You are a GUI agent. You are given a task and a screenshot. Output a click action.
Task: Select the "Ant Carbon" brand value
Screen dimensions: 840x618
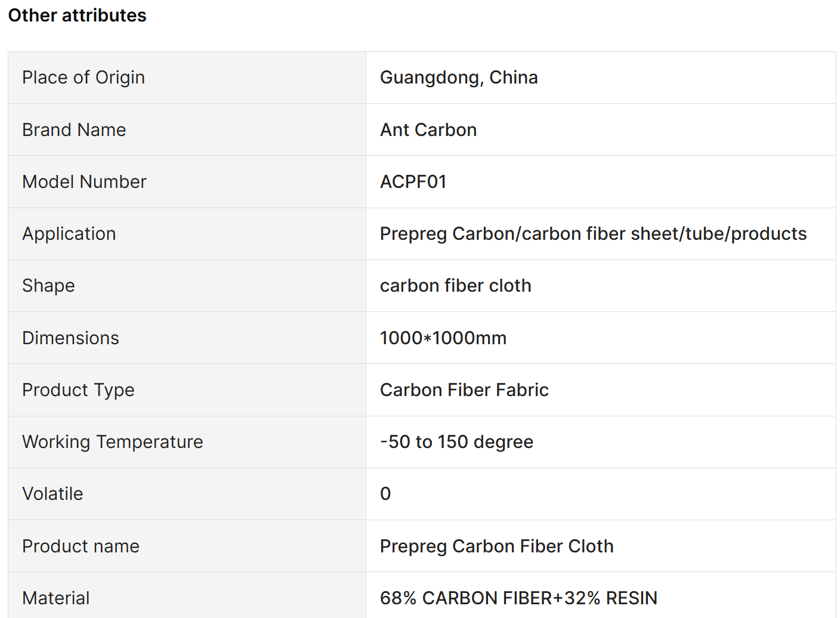(x=428, y=130)
